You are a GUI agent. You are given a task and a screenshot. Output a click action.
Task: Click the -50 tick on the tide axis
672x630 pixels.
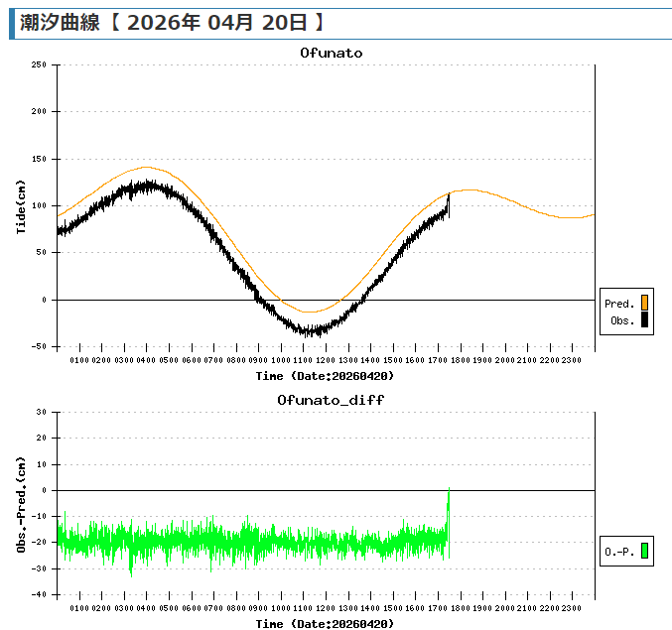[39, 346]
